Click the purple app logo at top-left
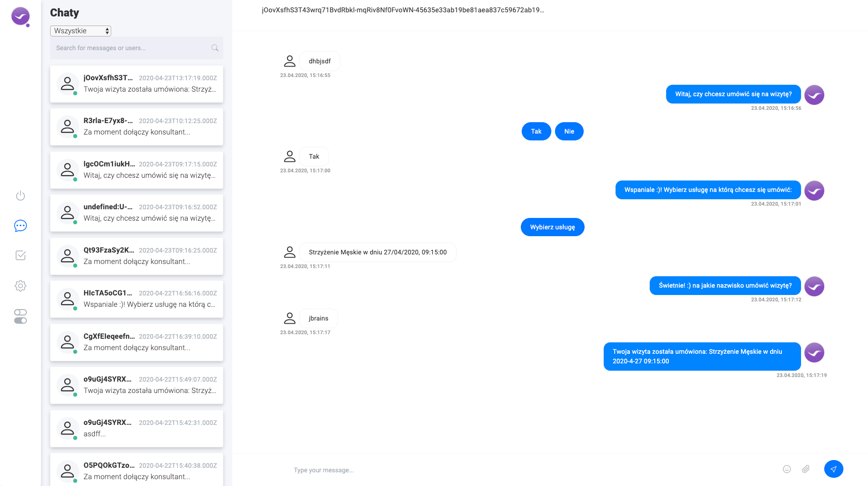This screenshot has width=868, height=486. (x=21, y=16)
